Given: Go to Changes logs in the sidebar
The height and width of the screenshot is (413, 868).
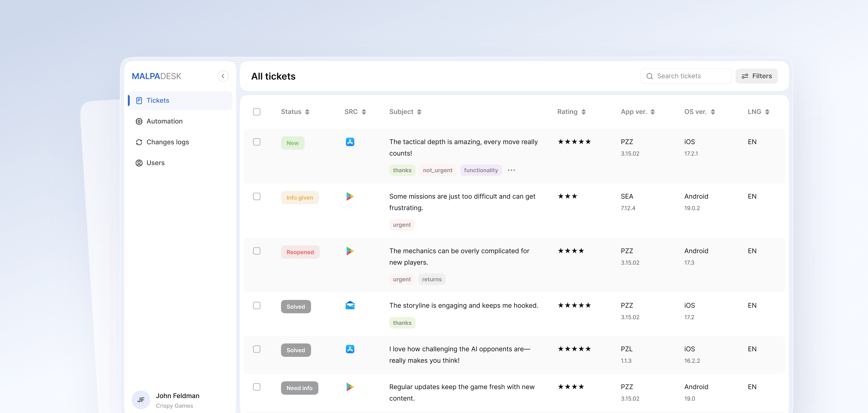Looking at the screenshot, I should click(x=167, y=142).
